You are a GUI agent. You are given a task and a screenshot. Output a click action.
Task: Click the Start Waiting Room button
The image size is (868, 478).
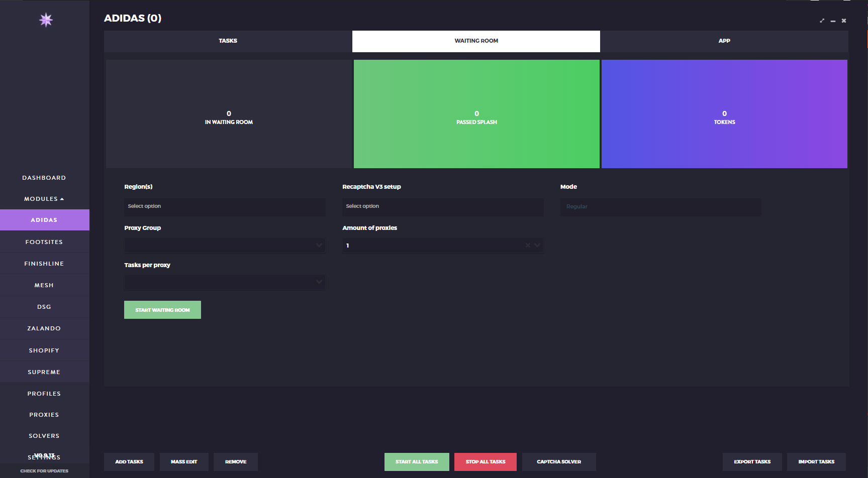162,310
